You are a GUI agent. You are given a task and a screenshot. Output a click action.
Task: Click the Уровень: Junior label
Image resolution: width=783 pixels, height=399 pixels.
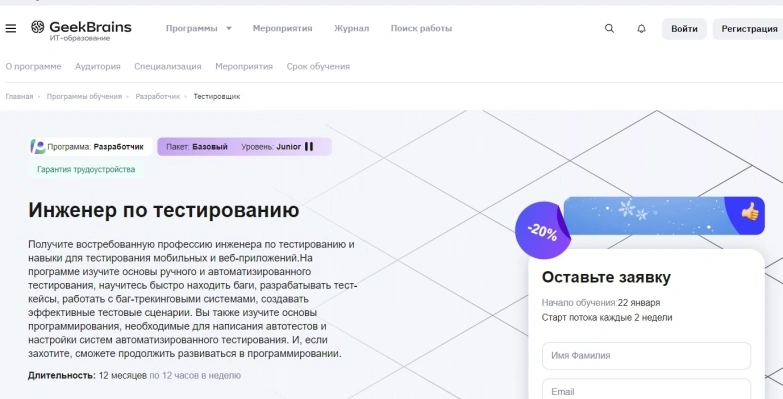coord(271,147)
